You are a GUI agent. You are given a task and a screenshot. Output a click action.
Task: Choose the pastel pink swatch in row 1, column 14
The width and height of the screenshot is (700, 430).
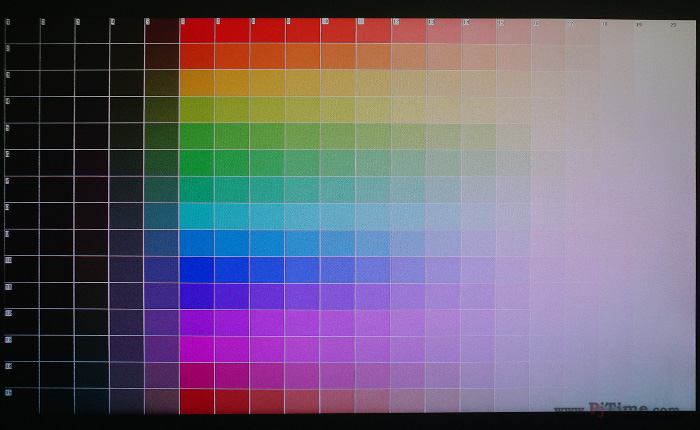coord(479,31)
